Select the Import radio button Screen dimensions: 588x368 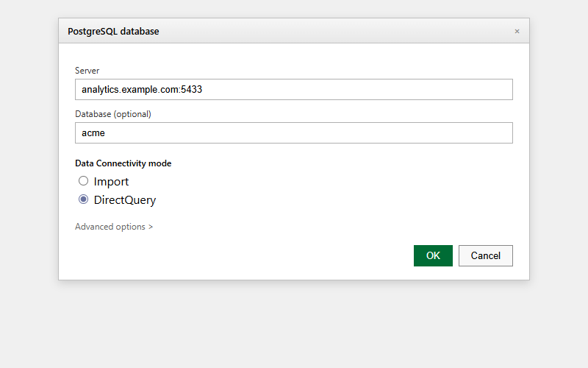point(83,181)
